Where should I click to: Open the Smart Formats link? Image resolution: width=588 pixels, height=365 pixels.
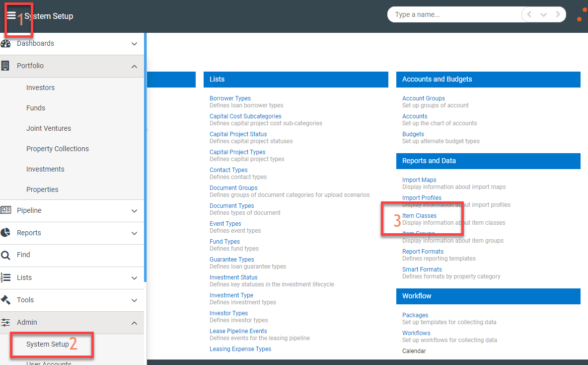pyautogui.click(x=422, y=270)
